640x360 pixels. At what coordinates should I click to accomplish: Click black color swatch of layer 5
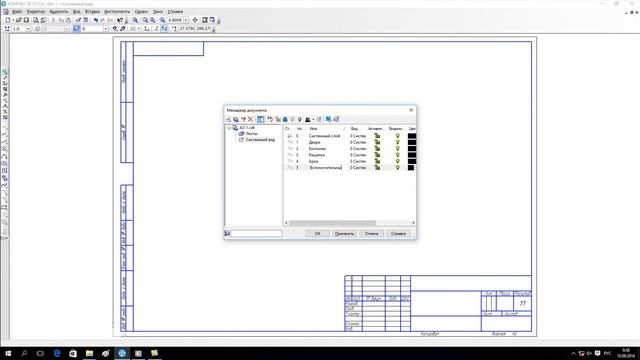pyautogui.click(x=411, y=167)
